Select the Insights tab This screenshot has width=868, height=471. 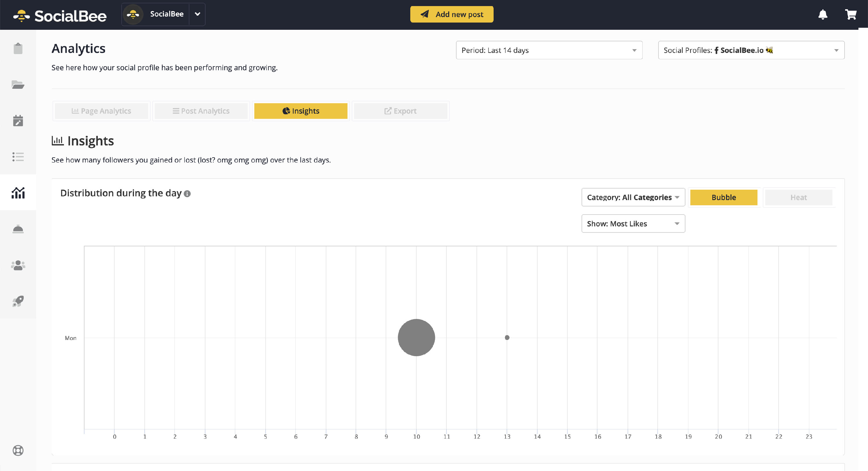coord(301,111)
